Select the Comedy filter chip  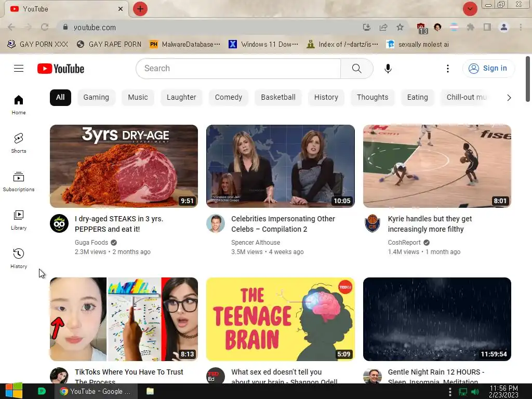click(x=229, y=97)
